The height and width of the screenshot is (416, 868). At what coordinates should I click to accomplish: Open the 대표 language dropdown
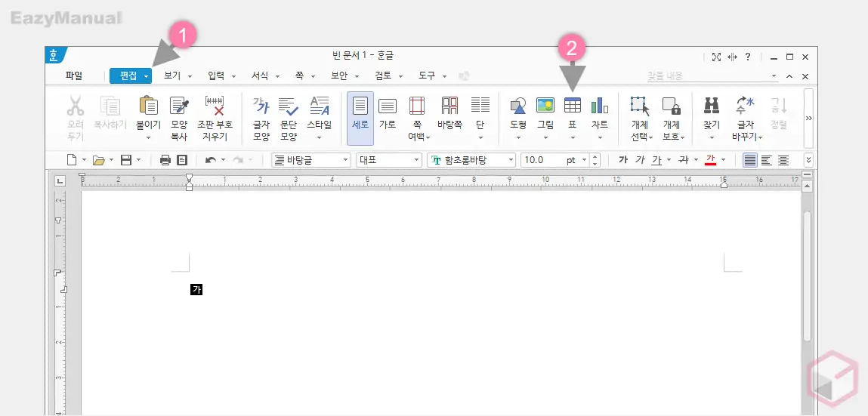click(416, 160)
